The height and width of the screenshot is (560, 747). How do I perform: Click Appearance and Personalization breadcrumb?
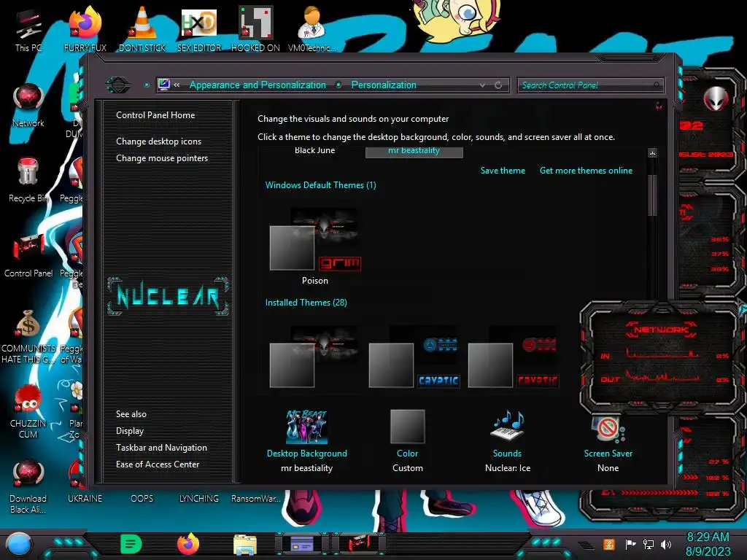[258, 85]
